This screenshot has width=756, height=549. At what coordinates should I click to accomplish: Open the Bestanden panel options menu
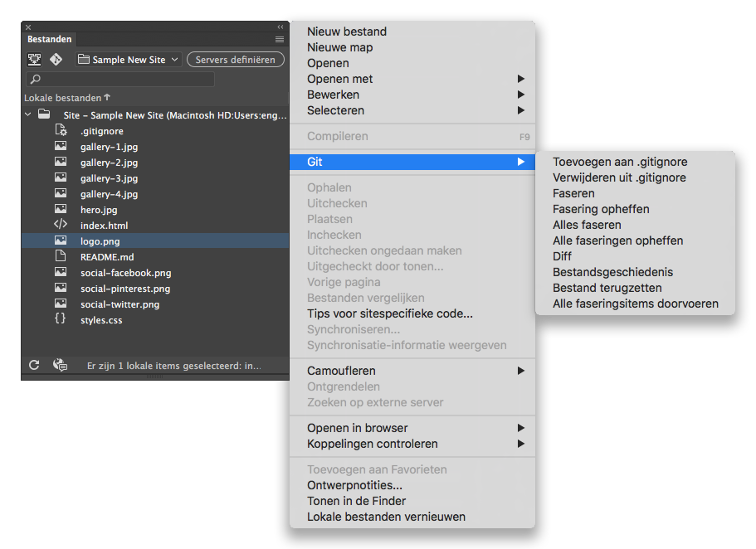click(x=280, y=39)
